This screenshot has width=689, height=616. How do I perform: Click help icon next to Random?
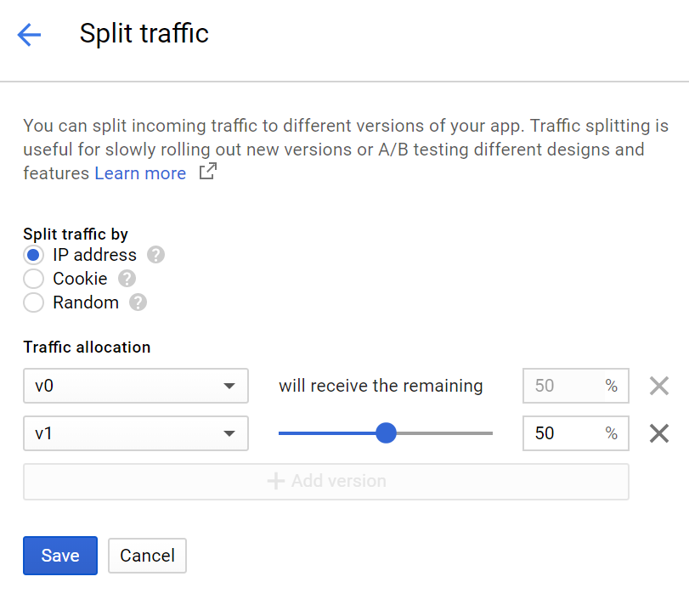click(x=138, y=302)
